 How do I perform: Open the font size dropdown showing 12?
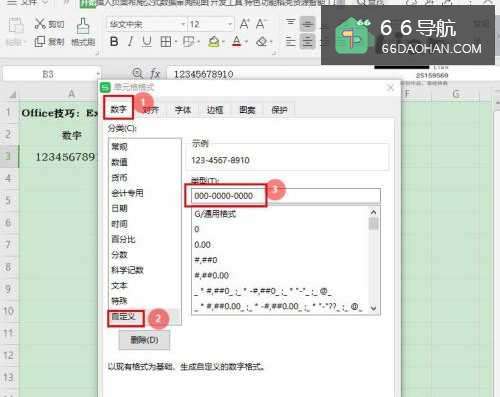click(x=230, y=24)
